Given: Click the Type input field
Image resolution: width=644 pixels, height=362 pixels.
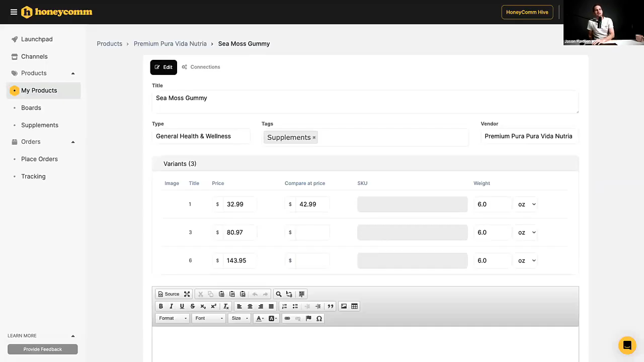Looking at the screenshot, I should click(x=201, y=136).
